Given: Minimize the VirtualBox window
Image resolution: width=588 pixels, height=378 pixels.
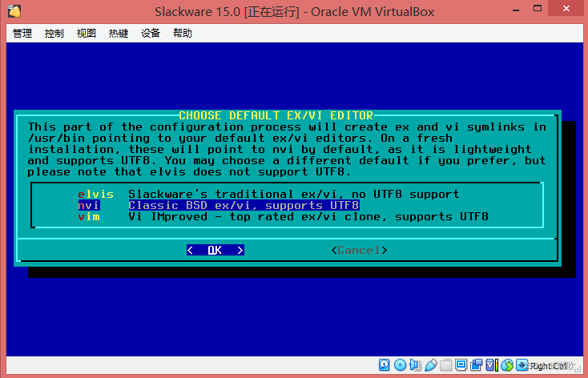Looking at the screenshot, I should (x=517, y=10).
